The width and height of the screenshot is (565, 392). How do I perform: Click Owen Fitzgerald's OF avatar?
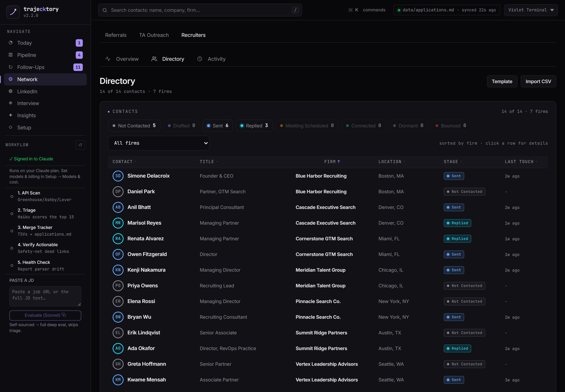118,254
